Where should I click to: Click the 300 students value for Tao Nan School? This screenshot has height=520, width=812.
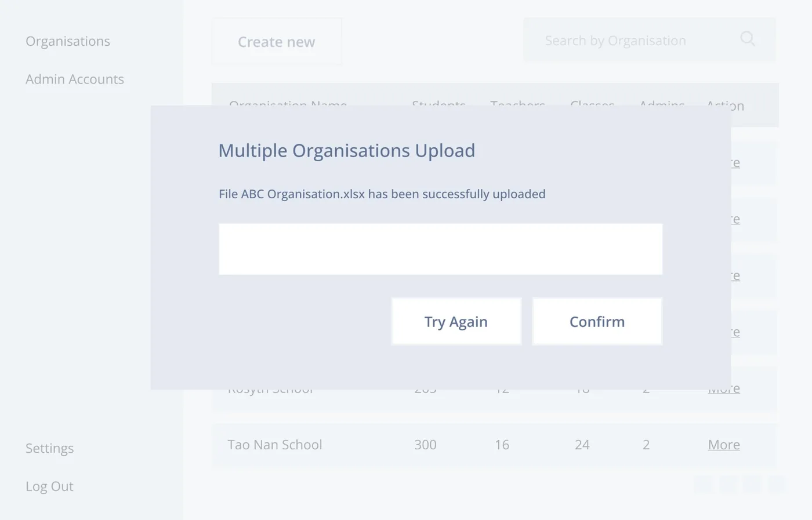(425, 445)
